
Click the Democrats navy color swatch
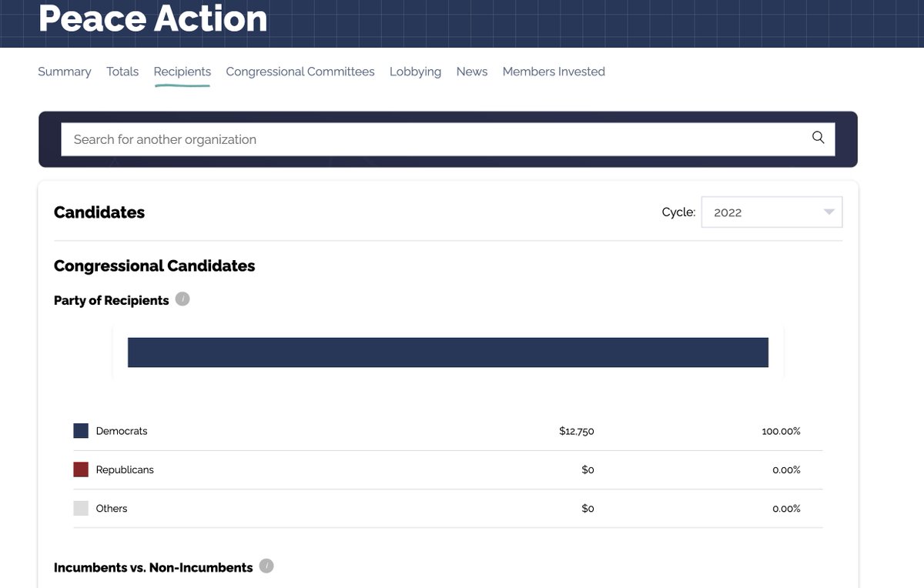(81, 431)
